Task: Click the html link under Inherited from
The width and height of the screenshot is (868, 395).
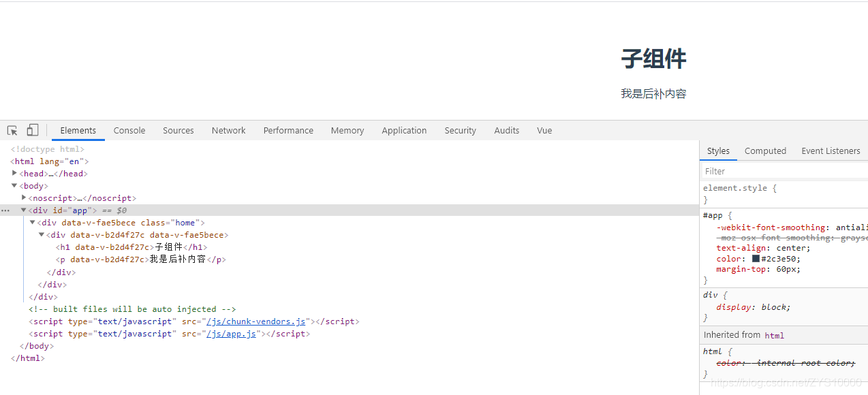Action: pyautogui.click(x=775, y=335)
